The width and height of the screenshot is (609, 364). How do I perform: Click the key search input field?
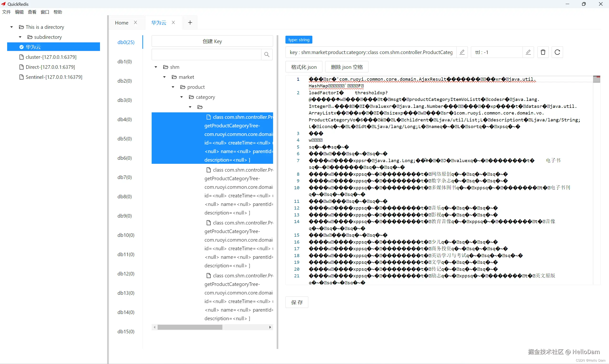click(x=206, y=55)
